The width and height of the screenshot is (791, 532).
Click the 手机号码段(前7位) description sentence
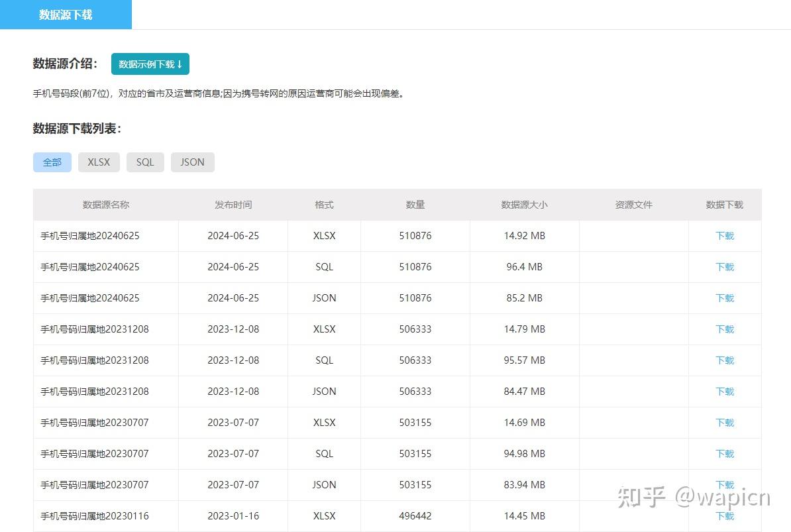(219, 94)
